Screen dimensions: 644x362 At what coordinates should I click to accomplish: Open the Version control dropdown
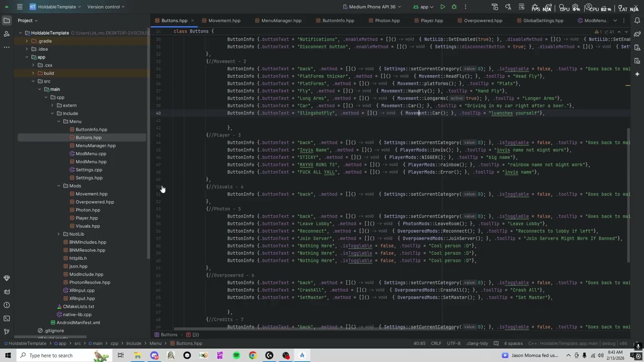coord(106,7)
